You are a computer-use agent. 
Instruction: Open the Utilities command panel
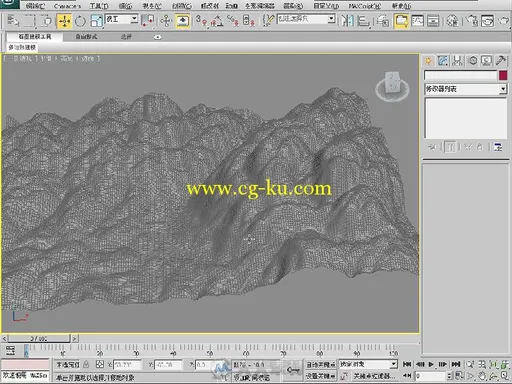(x=501, y=61)
